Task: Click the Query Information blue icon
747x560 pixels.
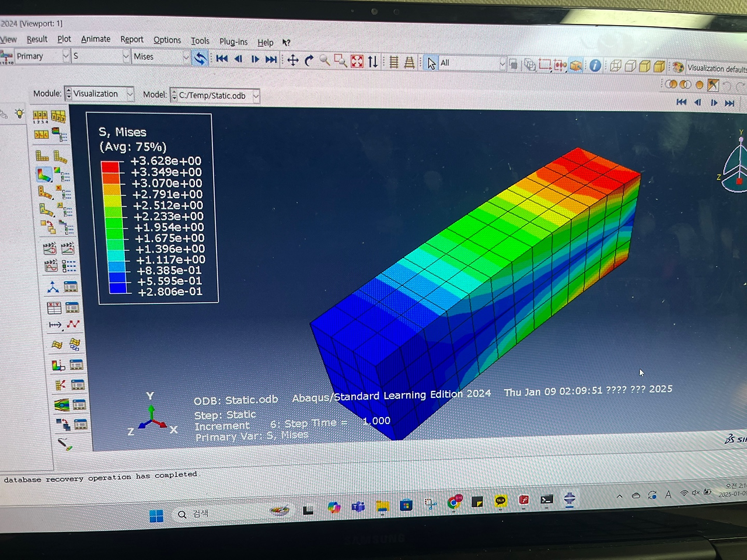Action: 595,65
